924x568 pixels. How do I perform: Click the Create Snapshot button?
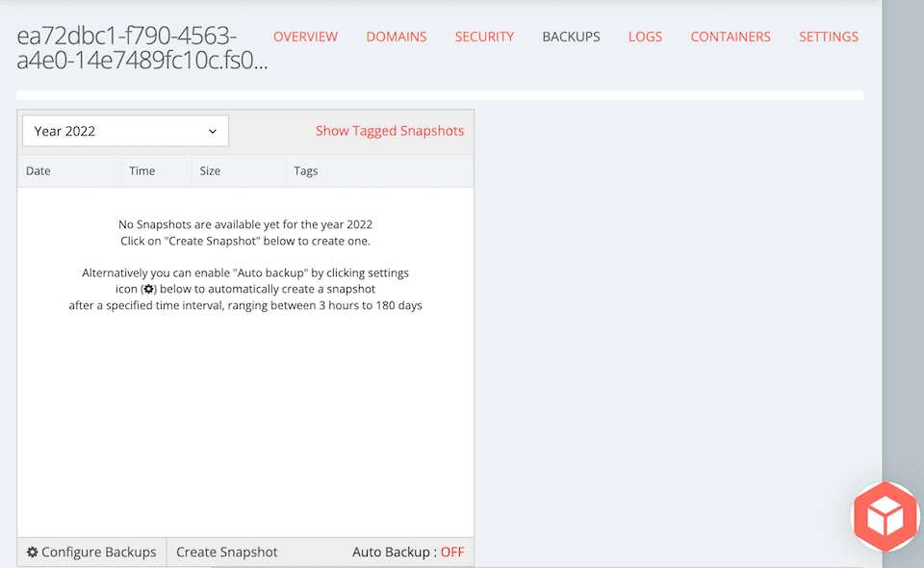[226, 552]
